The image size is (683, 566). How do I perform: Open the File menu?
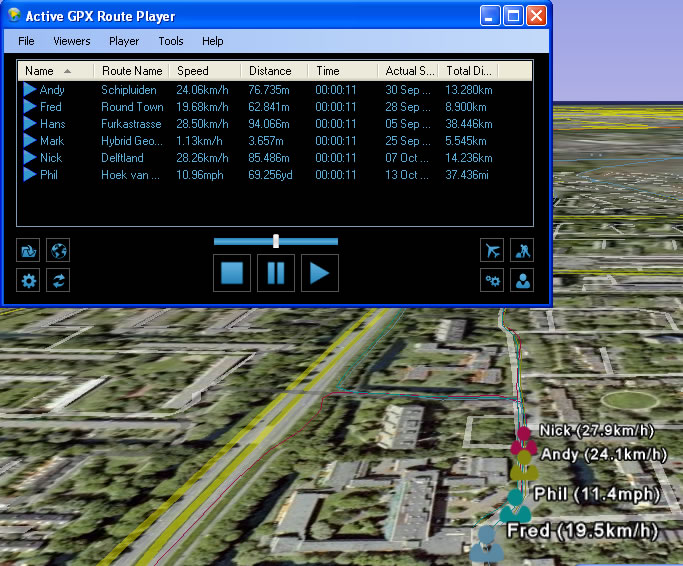(26, 41)
